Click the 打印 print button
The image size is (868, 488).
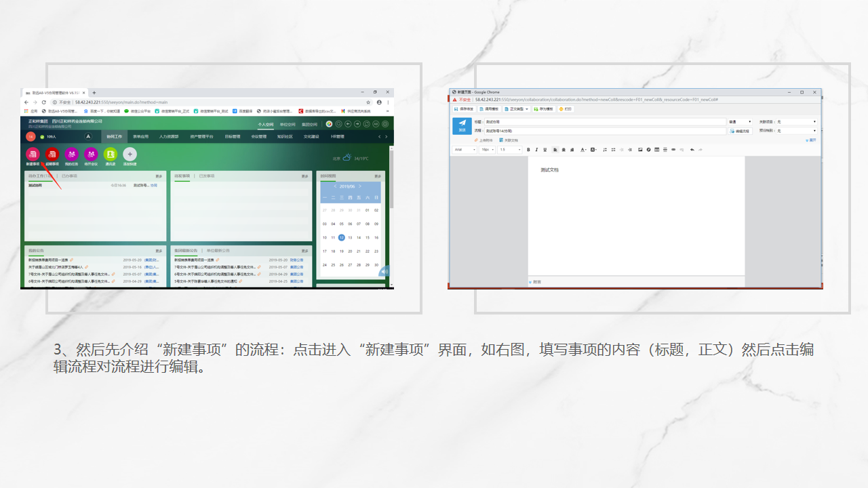[566, 108]
